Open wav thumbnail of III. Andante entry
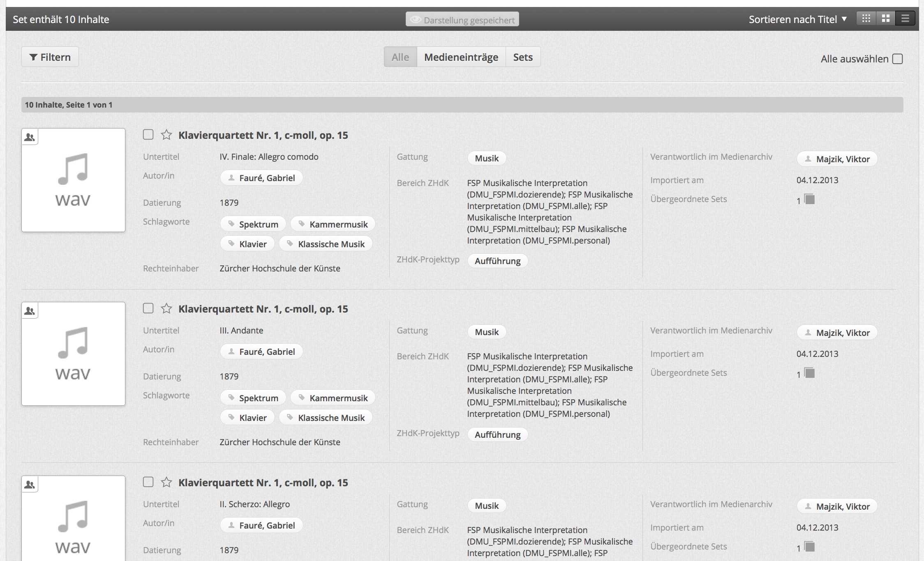The width and height of the screenshot is (924, 561). pyautogui.click(x=73, y=354)
